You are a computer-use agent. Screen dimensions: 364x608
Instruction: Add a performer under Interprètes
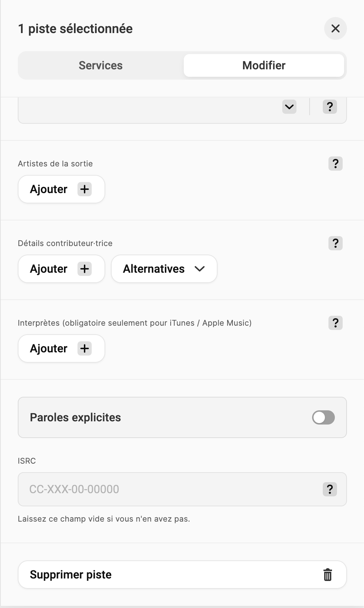point(61,348)
